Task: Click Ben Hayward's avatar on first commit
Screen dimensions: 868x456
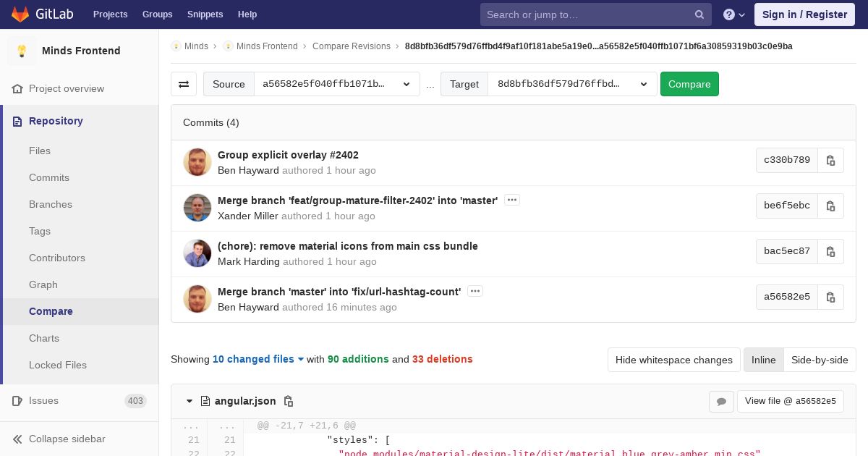Action: click(197, 162)
